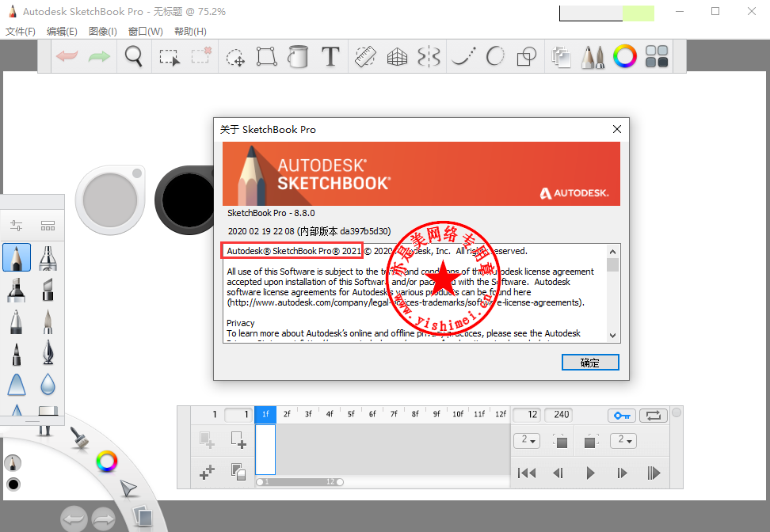Select the rectangular Selection tool
The image size is (770, 532).
point(170,56)
